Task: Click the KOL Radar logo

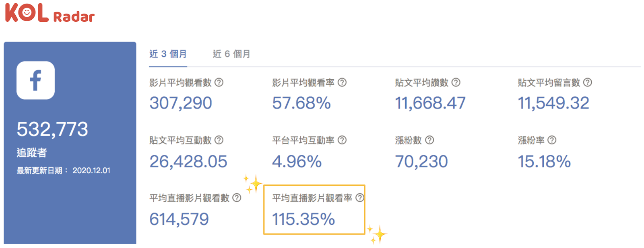Action: pyautogui.click(x=50, y=12)
